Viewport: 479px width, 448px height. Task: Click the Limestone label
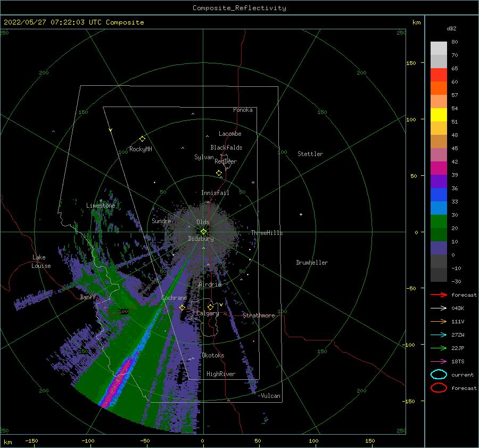pyautogui.click(x=101, y=206)
